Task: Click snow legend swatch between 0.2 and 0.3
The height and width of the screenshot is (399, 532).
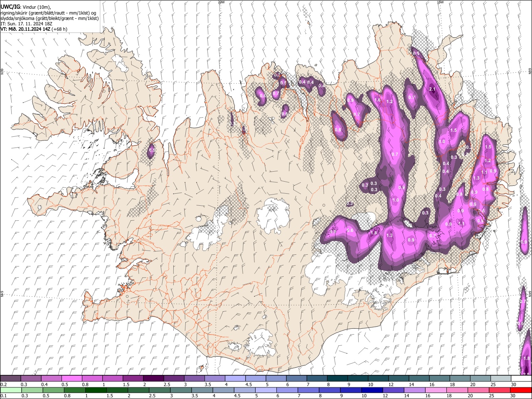Action: click(10, 378)
